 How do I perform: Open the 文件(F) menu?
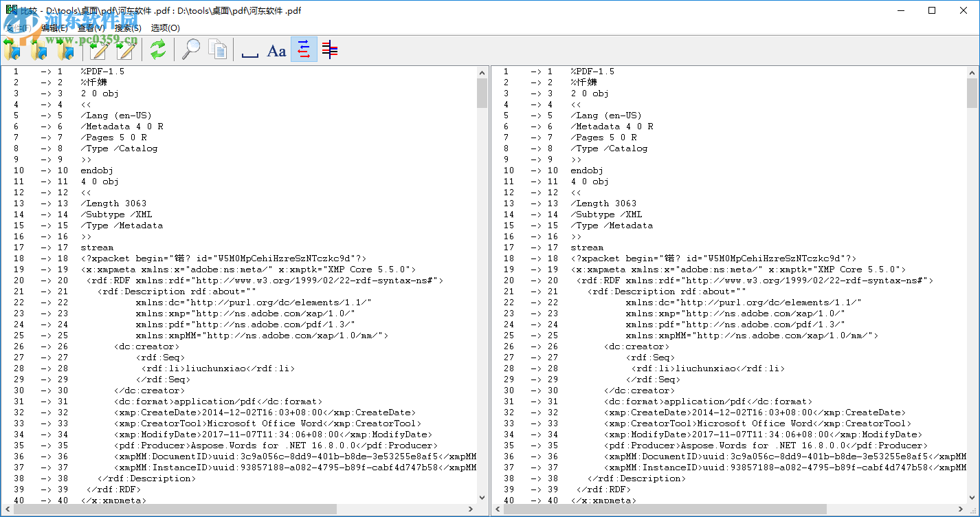[19, 28]
